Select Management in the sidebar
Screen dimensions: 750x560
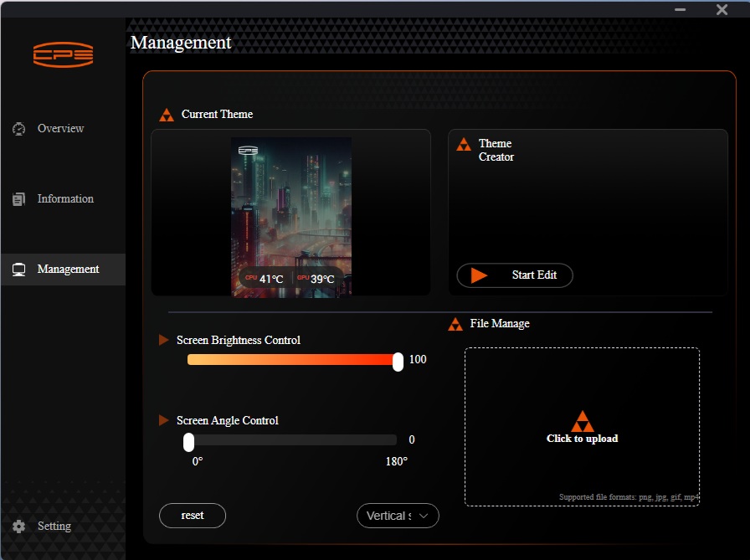coord(63,270)
